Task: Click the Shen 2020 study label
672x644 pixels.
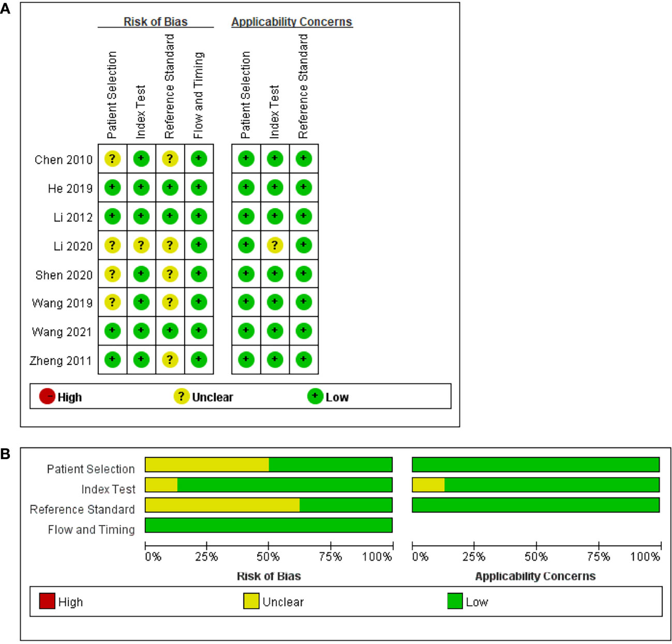Action: tap(64, 275)
